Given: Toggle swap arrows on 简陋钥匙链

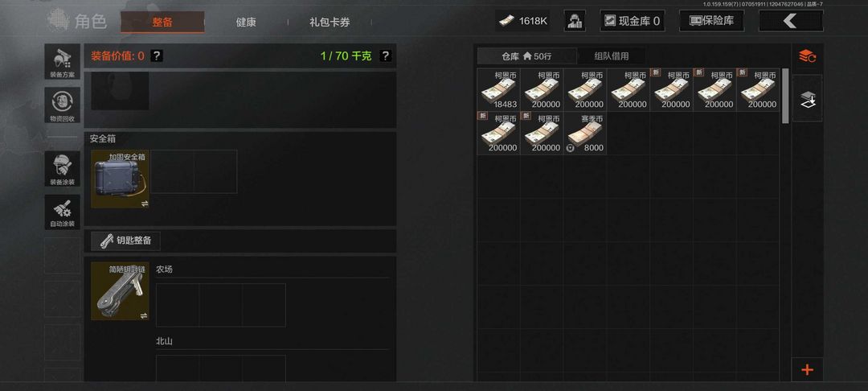Looking at the screenshot, I should coord(145,315).
